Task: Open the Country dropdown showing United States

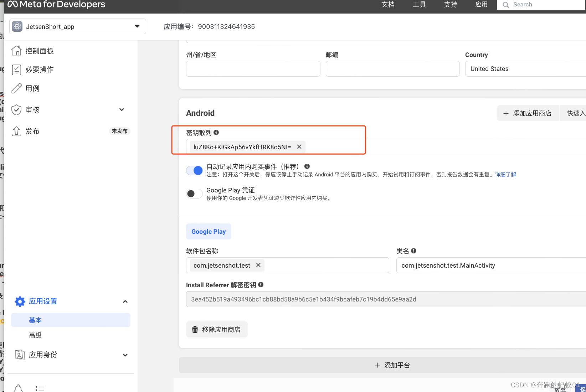Action: [x=525, y=69]
